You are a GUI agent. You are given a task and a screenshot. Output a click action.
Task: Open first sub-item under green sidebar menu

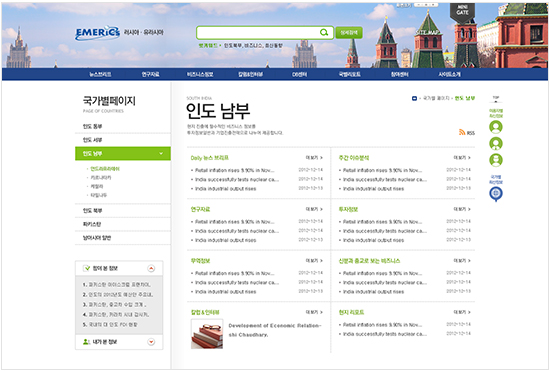pyautogui.click(x=105, y=169)
